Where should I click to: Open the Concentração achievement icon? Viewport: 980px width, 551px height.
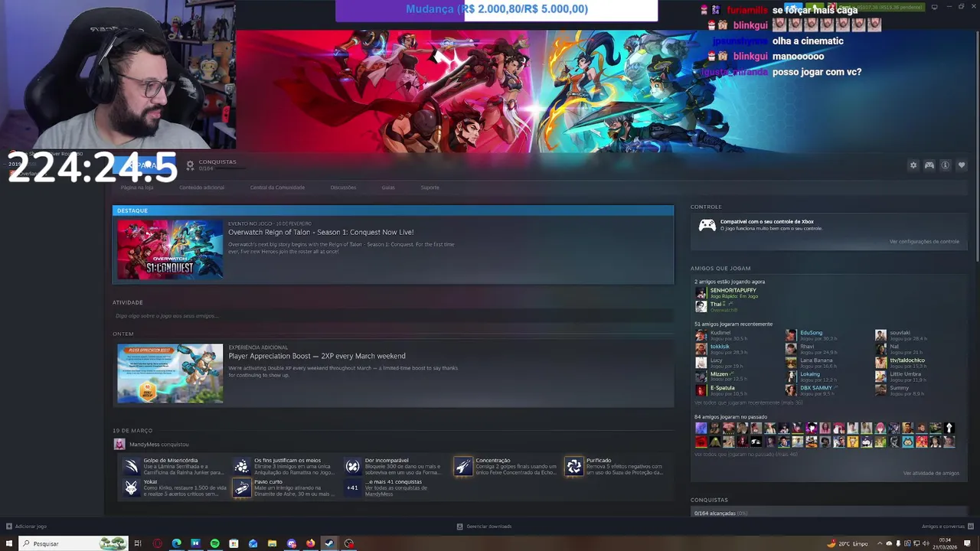pos(463,466)
